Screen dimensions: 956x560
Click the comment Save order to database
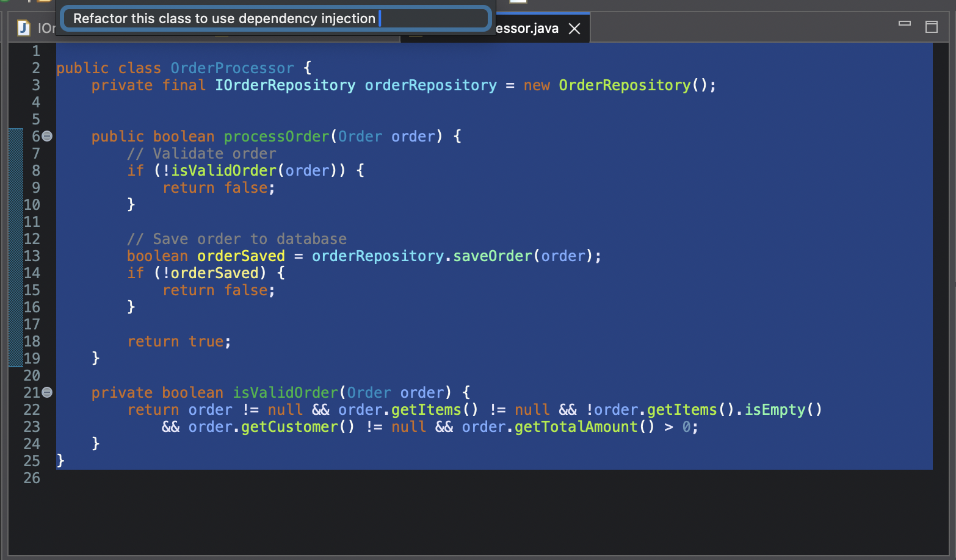pos(237,239)
